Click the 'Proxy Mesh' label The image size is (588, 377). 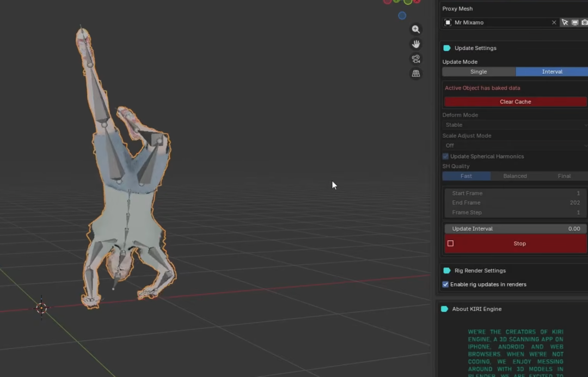(457, 9)
